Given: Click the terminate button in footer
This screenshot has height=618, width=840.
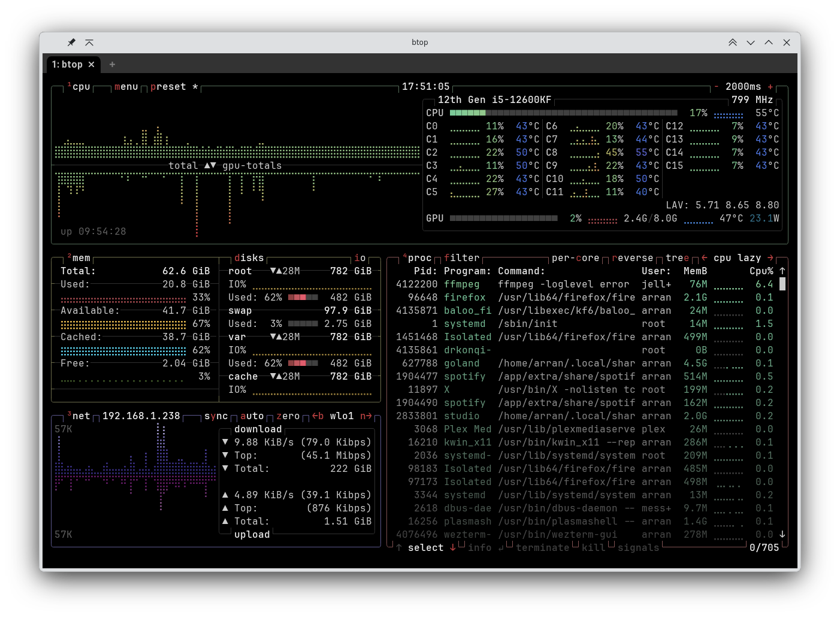Looking at the screenshot, I should [x=543, y=548].
